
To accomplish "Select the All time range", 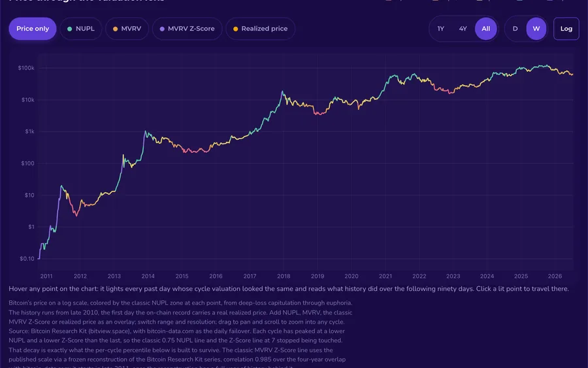I will pos(485,29).
